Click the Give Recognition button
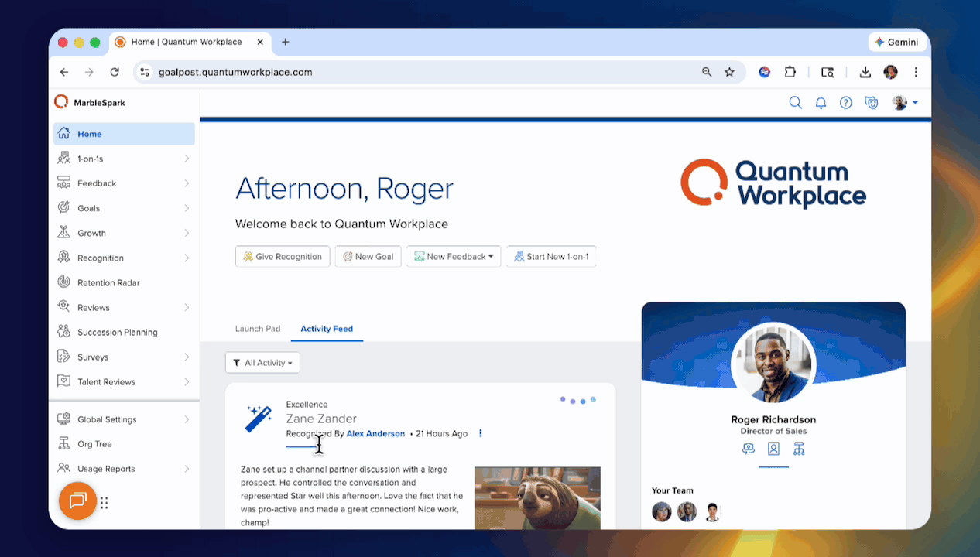 click(283, 257)
